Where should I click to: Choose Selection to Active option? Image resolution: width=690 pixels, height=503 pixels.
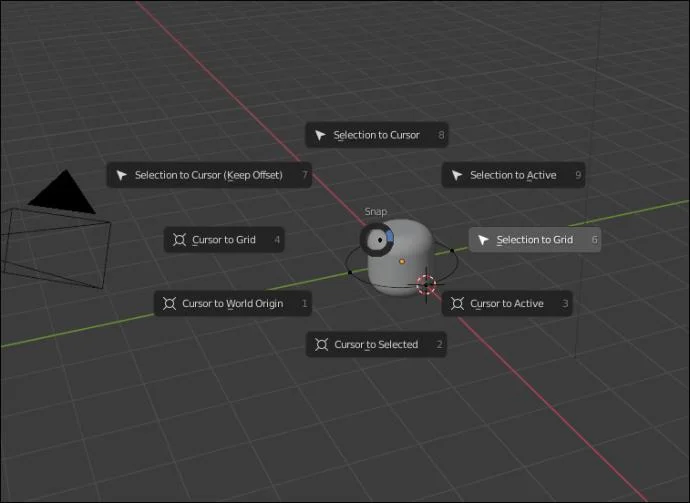[513, 175]
